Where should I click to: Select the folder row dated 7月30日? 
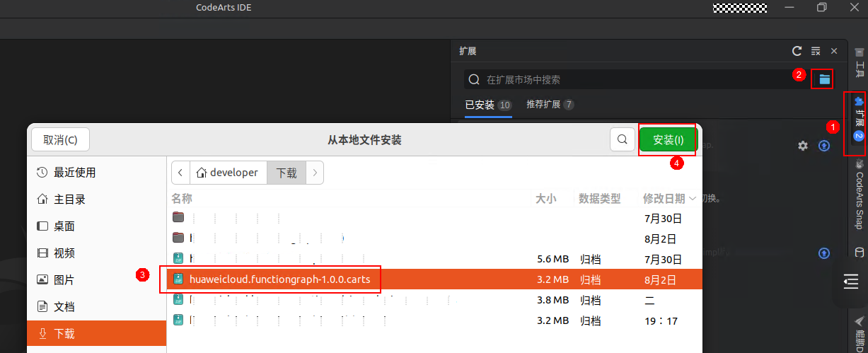point(435,218)
